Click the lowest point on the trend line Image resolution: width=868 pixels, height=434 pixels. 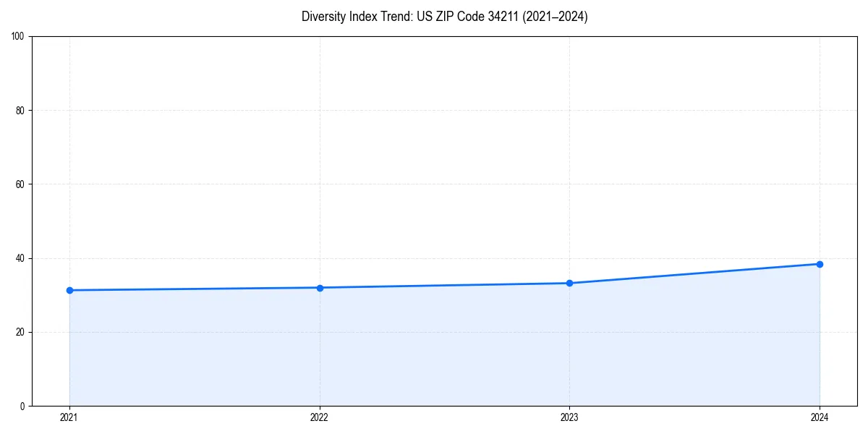pyautogui.click(x=69, y=290)
